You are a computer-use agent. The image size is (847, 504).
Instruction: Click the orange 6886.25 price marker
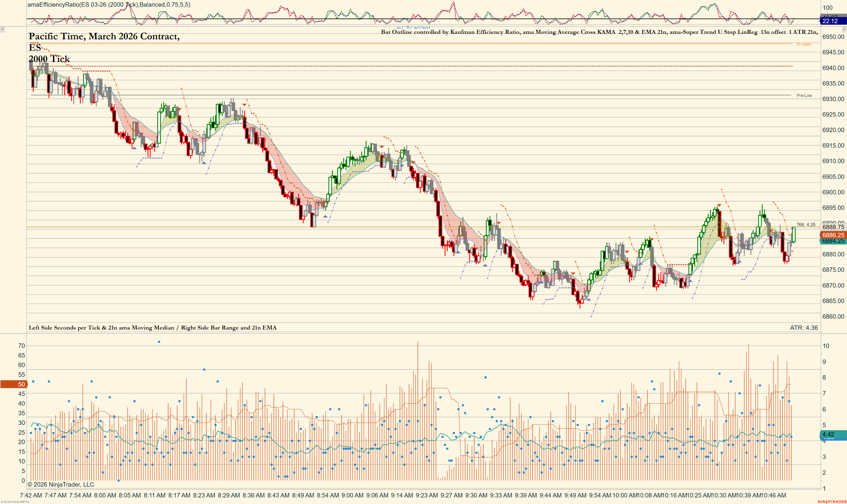tap(833, 235)
